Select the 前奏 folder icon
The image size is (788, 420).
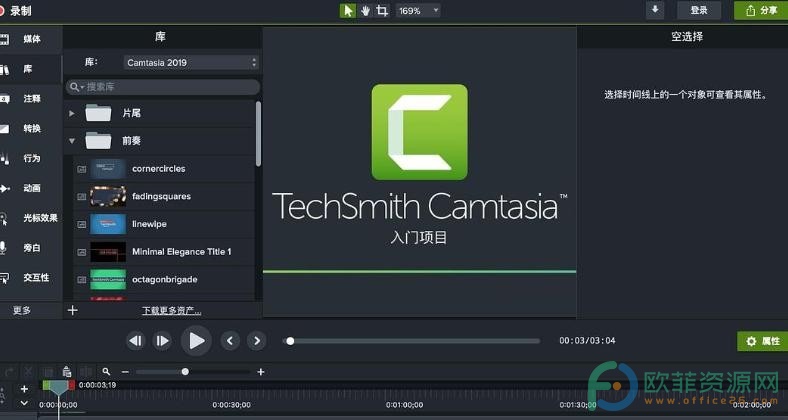[x=98, y=141]
